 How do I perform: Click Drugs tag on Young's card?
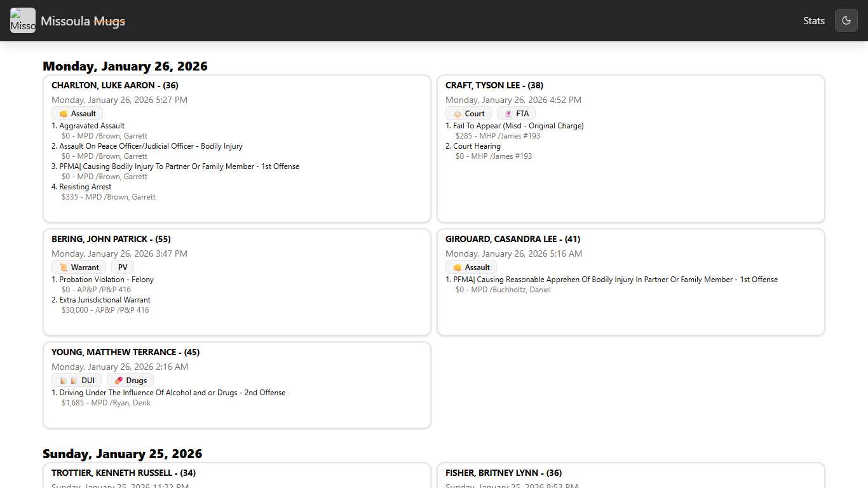click(x=130, y=381)
